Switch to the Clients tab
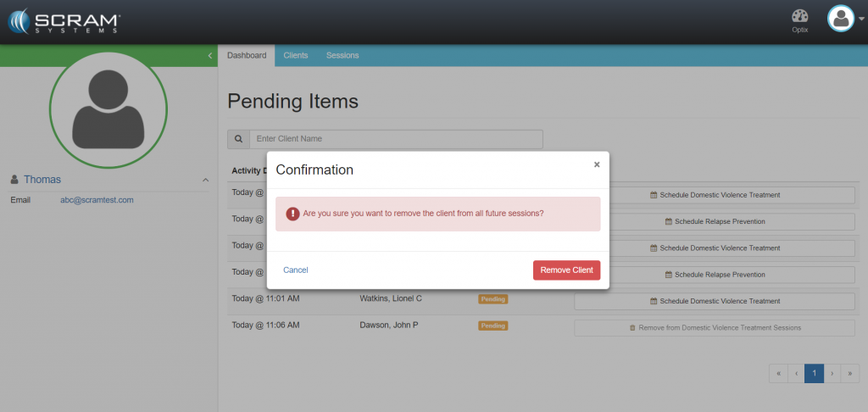Screen dimensions: 868x412 pyautogui.click(x=296, y=56)
